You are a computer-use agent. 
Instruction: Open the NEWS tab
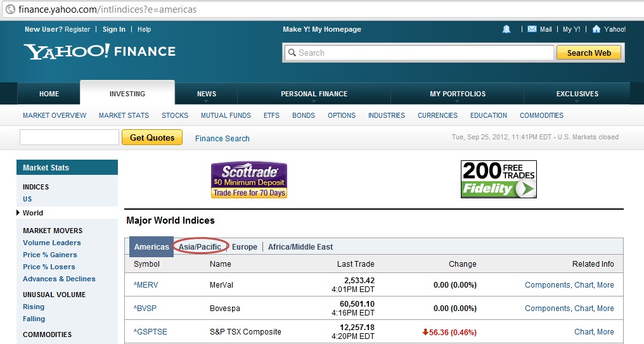tap(207, 94)
